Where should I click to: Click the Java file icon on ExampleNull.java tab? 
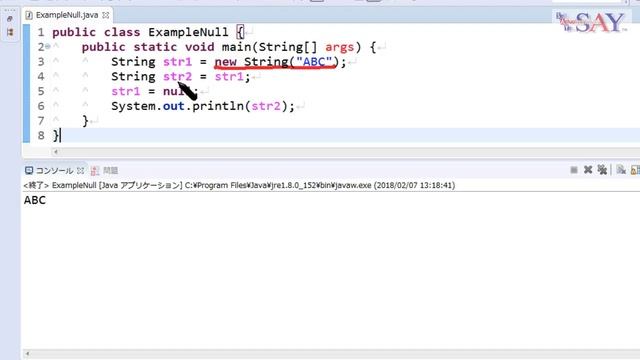coord(29,16)
